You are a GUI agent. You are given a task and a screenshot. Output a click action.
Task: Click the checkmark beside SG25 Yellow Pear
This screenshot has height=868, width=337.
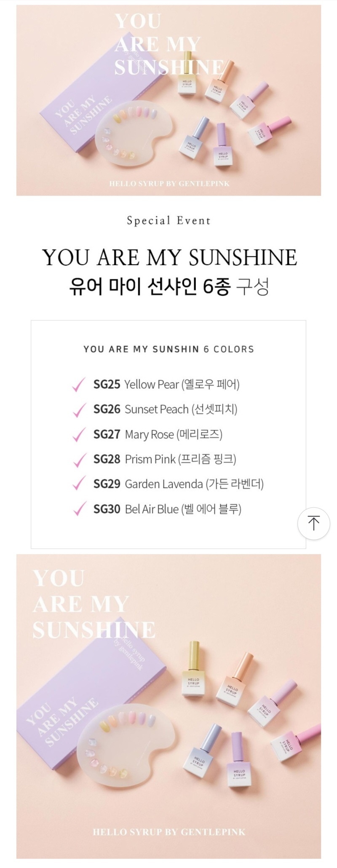tap(79, 384)
